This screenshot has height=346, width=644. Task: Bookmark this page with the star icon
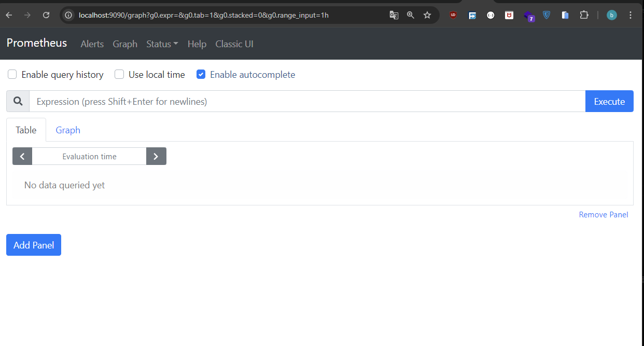point(427,15)
